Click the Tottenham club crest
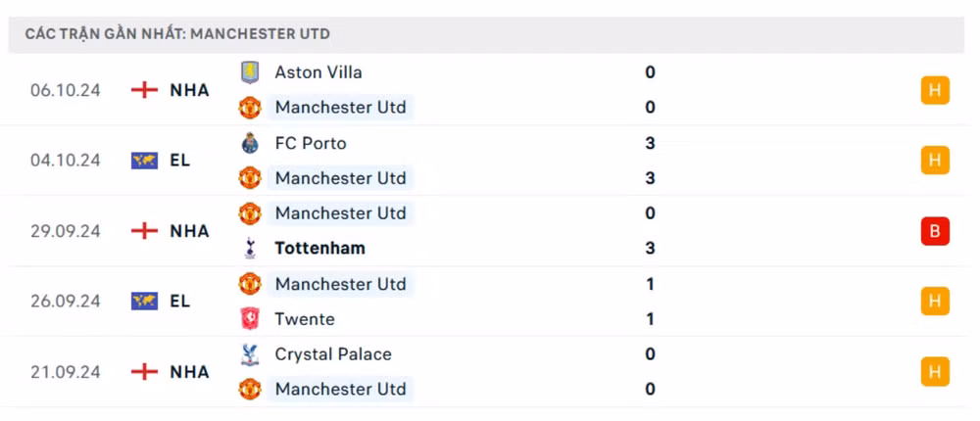Screen dimensions: 980x421 coord(249,249)
